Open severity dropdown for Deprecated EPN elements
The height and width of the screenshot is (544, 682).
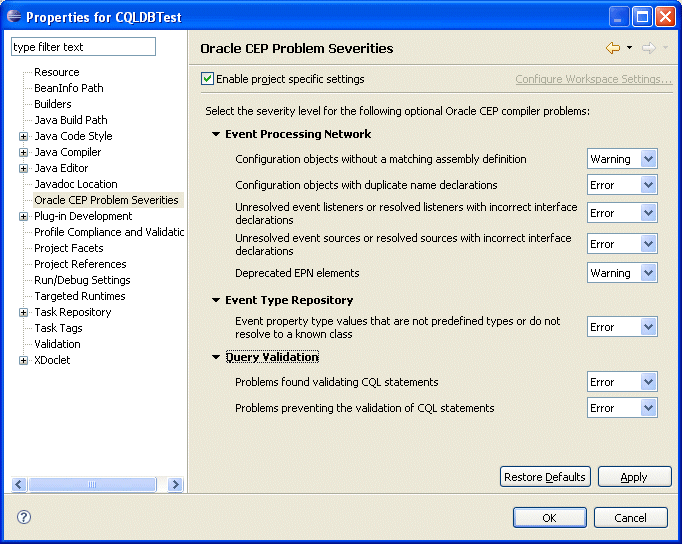(x=622, y=273)
